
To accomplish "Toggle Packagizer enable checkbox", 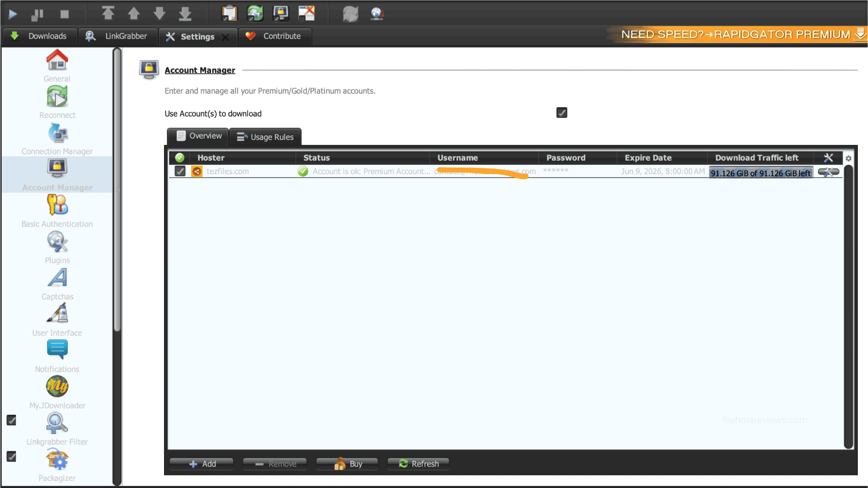I will [11, 457].
